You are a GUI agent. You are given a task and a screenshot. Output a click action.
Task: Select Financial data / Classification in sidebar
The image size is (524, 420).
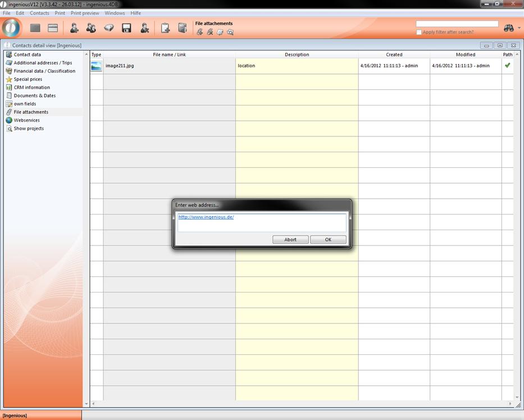(44, 71)
